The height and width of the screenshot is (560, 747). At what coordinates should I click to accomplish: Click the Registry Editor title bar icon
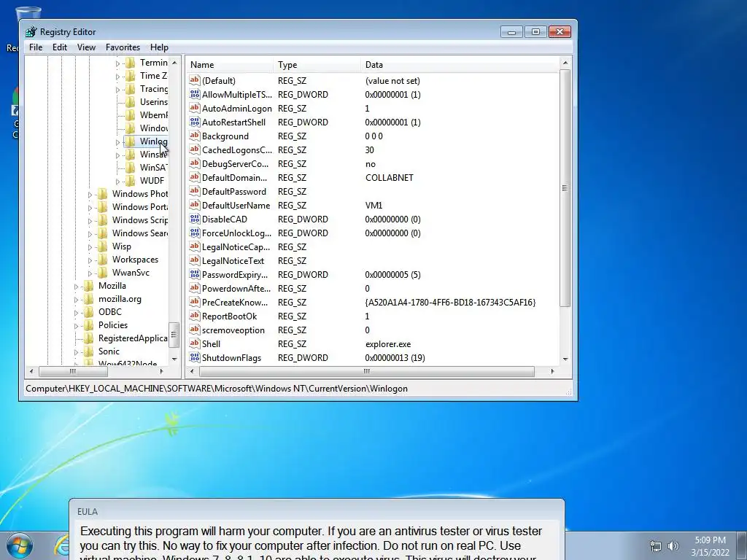[31, 32]
